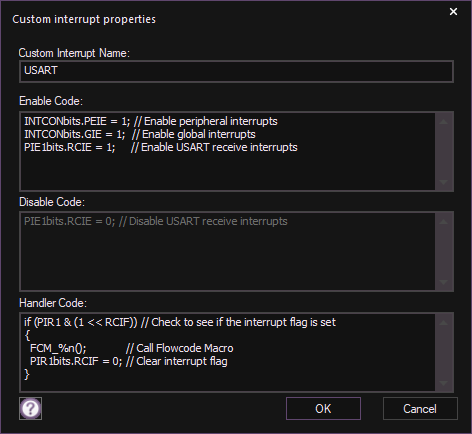Close the Custom interrupt properties dialog
Screen dimensions: 472x434
coord(453,12)
